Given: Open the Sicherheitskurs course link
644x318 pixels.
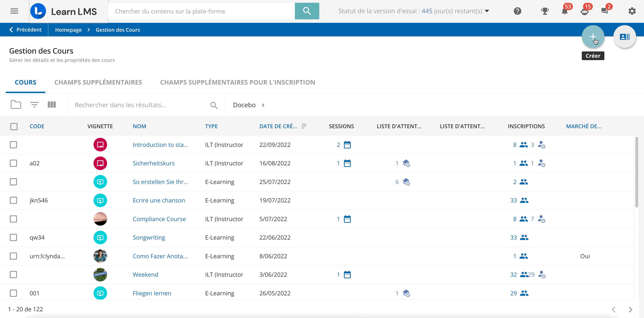Looking at the screenshot, I should pos(154,163).
